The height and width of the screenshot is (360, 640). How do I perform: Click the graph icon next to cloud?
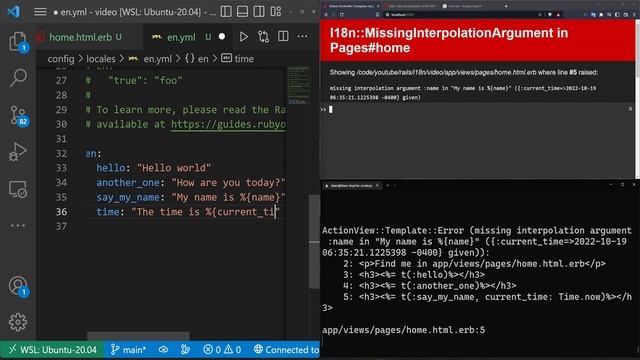click(185, 350)
